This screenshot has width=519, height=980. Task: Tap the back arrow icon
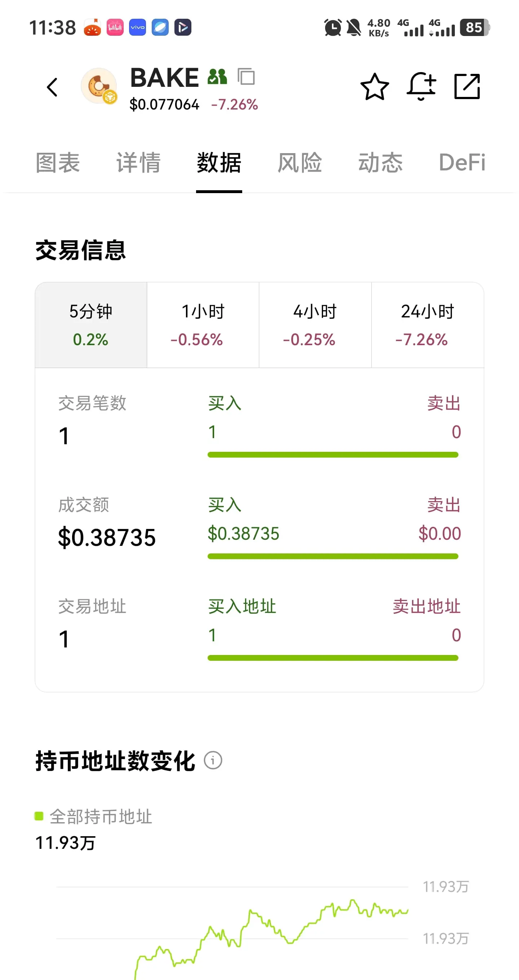point(52,87)
